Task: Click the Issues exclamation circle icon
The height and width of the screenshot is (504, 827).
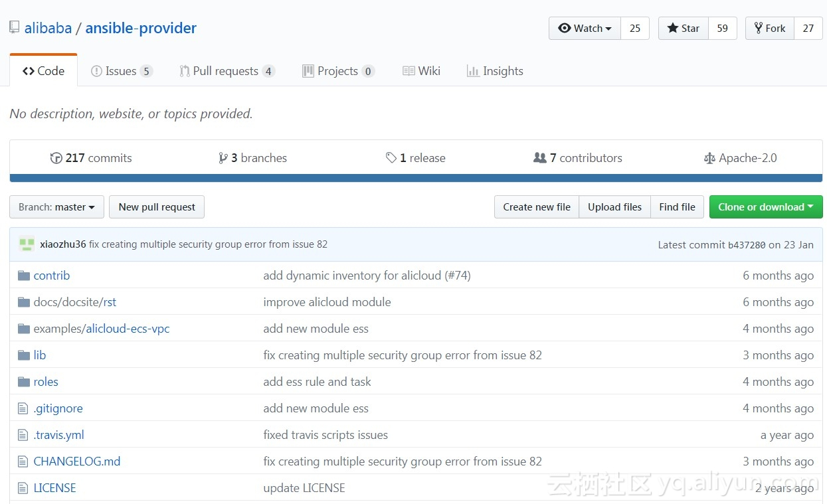Action: 96,71
